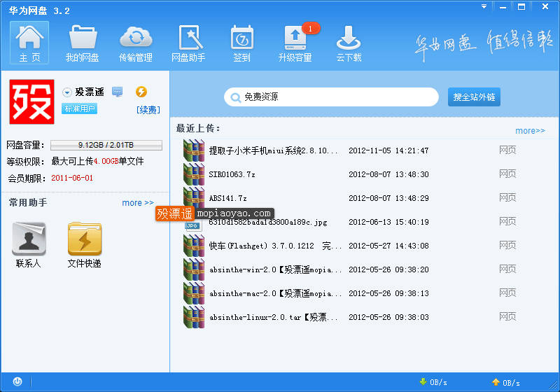
Task: Click the red user avatar image
Action: tap(31, 101)
